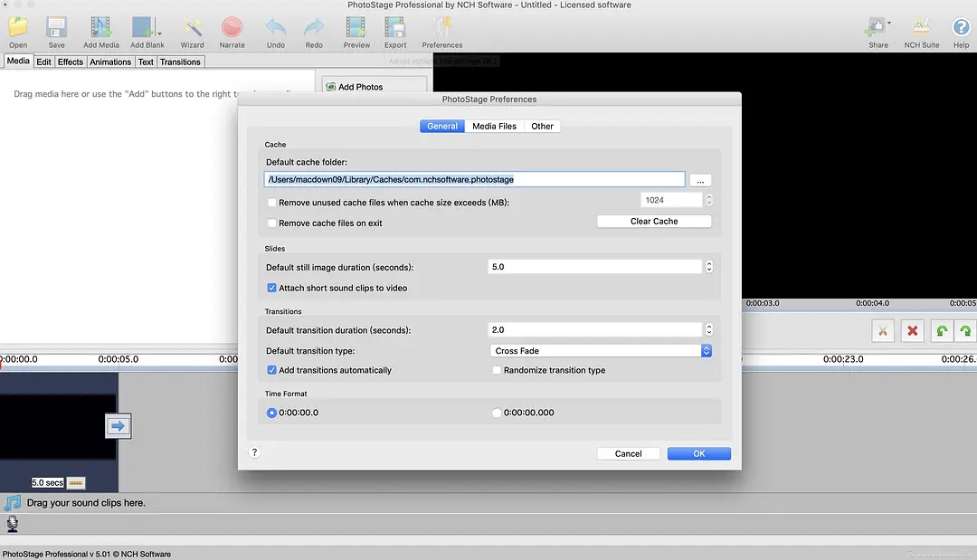Image resolution: width=977 pixels, height=560 pixels.
Task: Open Help from the toolbar
Action: [961, 32]
